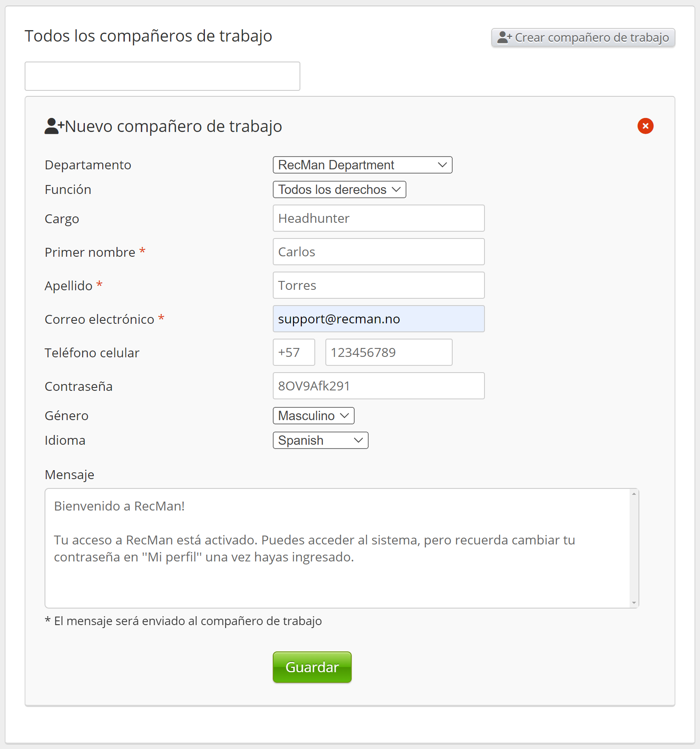700x749 pixels.
Task: Expand the Función dropdown
Action: pos(339,189)
